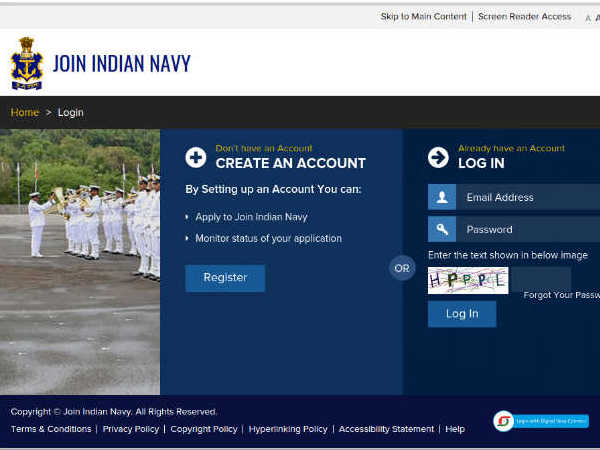Click 'Monitor status of your application' text
This screenshot has width=600, height=450.
tap(269, 238)
